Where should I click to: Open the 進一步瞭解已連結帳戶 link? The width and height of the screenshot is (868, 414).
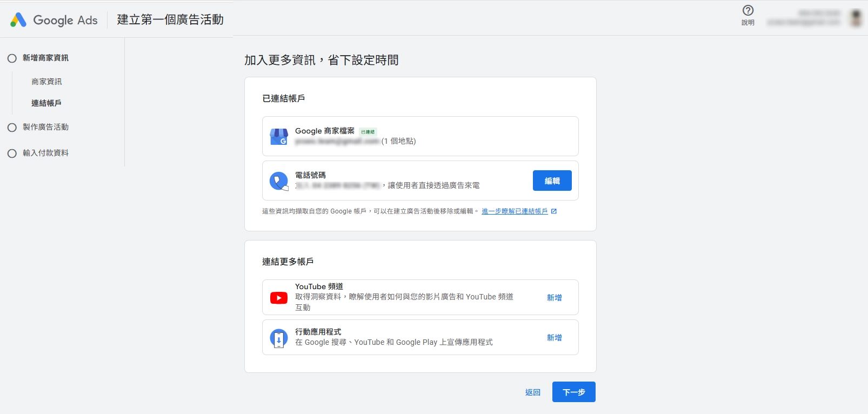click(x=514, y=211)
